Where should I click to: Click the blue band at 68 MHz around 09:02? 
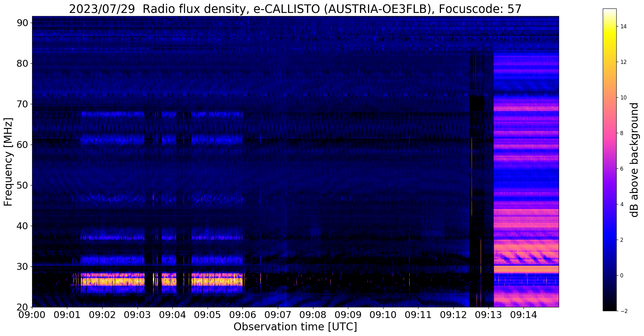[x=113, y=114]
